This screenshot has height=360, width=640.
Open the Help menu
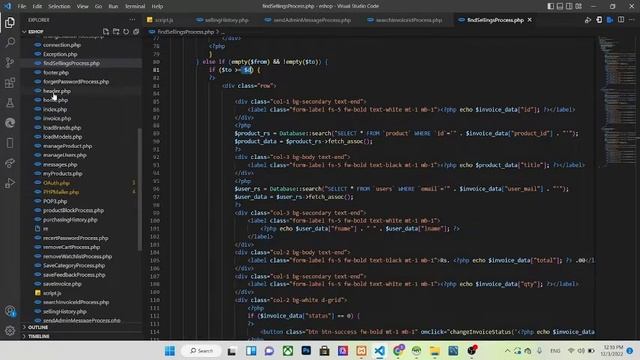[157, 6]
